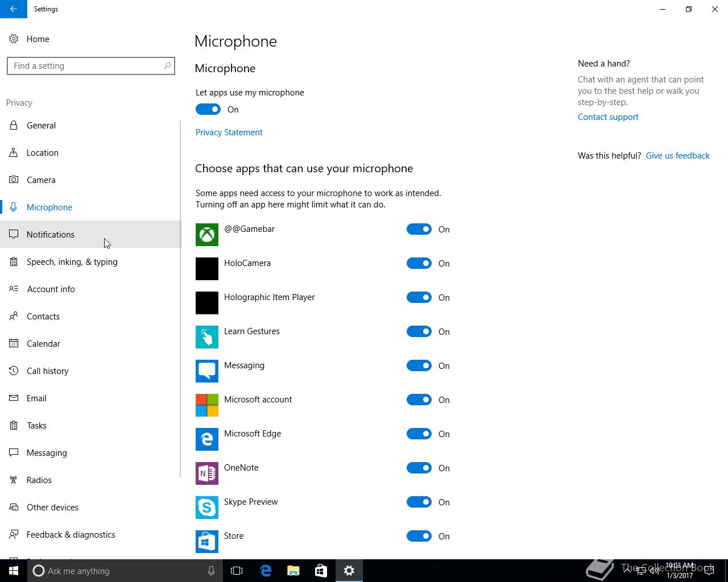The image size is (728, 582).
Task: Click the Other devices icon
Action: [14, 507]
